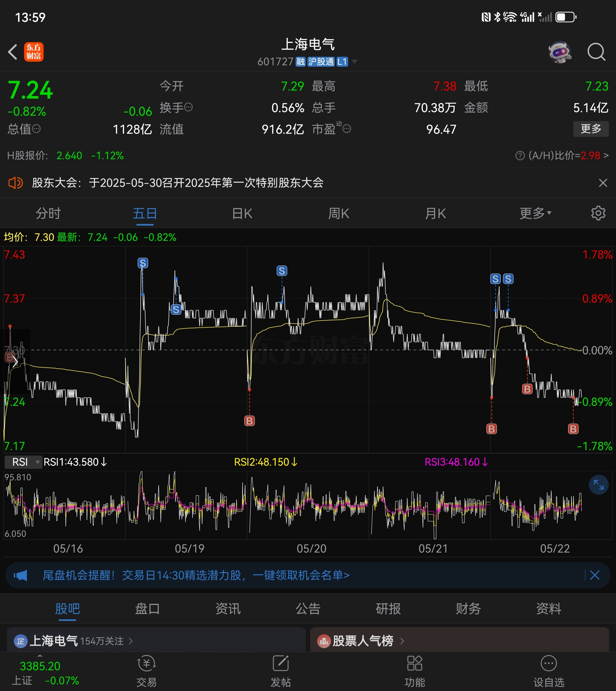Switch to the 日K chart tab

pos(242,213)
